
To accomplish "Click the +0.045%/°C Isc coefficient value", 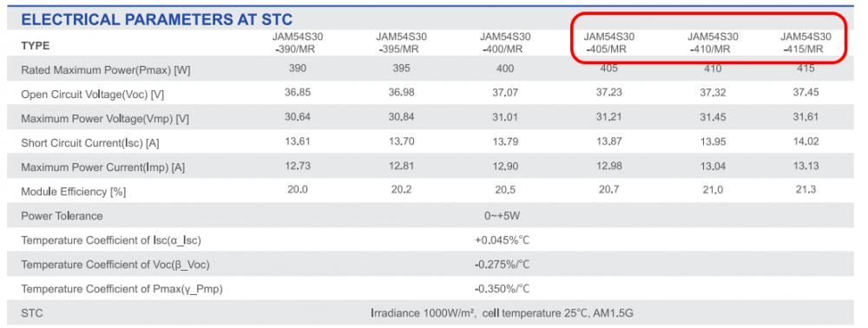I will pos(502,240).
